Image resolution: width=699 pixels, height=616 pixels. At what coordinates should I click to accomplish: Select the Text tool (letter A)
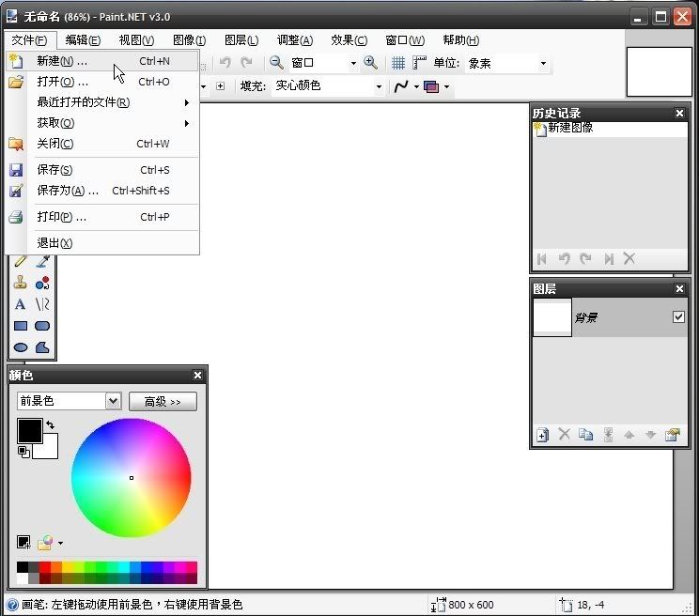coord(21,304)
